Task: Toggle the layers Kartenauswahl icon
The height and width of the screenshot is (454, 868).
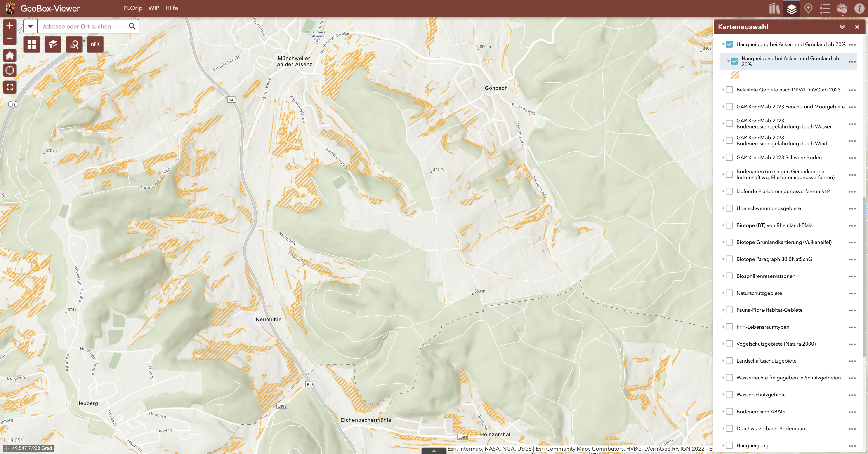Action: pyautogui.click(x=792, y=8)
